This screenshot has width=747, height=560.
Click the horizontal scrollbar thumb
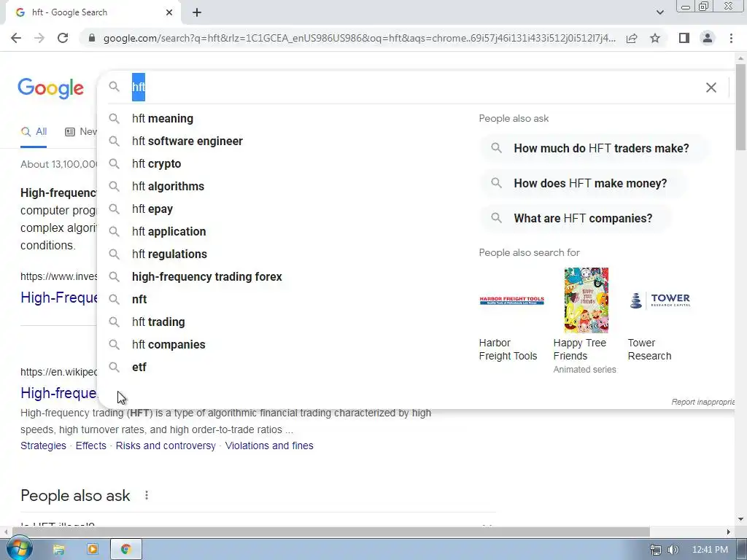331,532
